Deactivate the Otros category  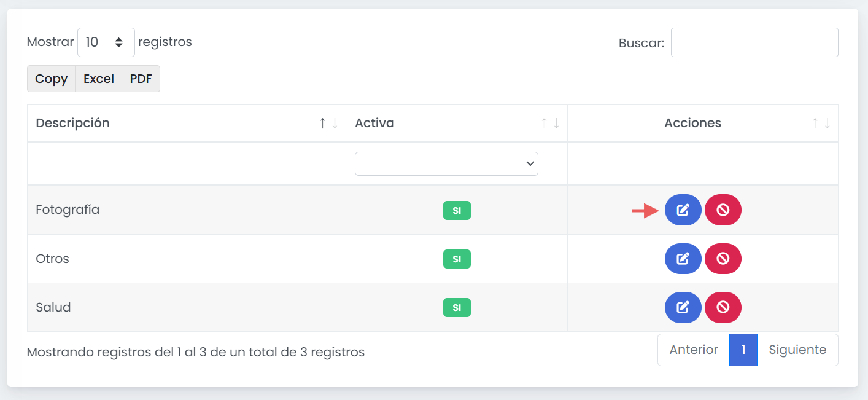pyautogui.click(x=723, y=259)
